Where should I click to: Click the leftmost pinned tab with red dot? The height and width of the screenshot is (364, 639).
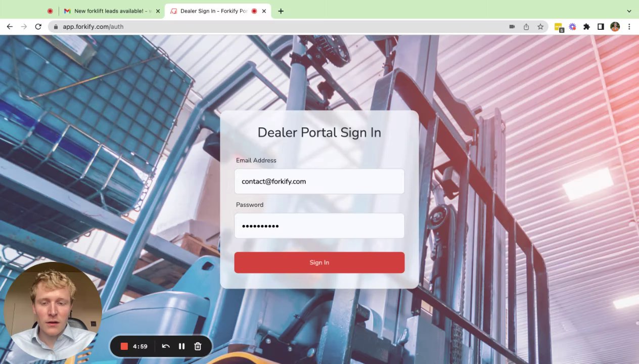click(x=50, y=11)
